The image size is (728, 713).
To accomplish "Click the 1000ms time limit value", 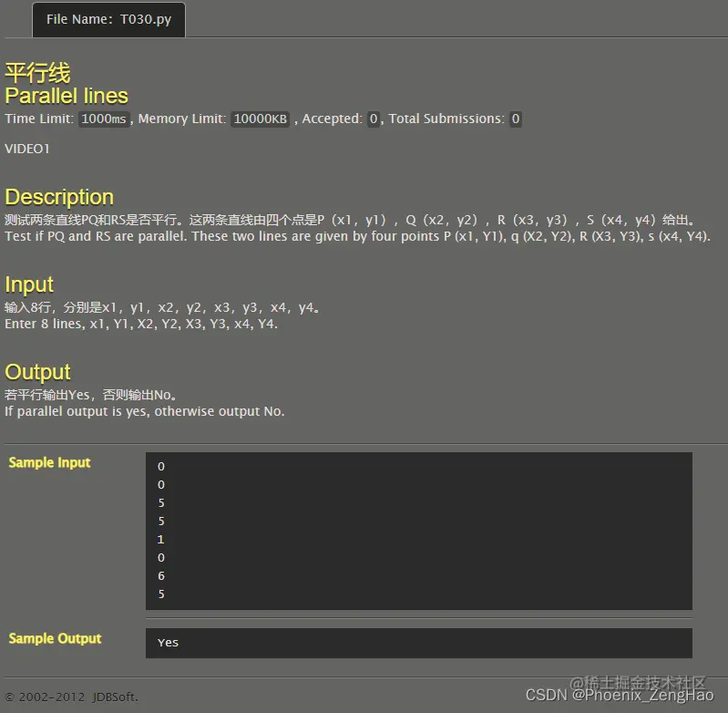I will point(104,119).
